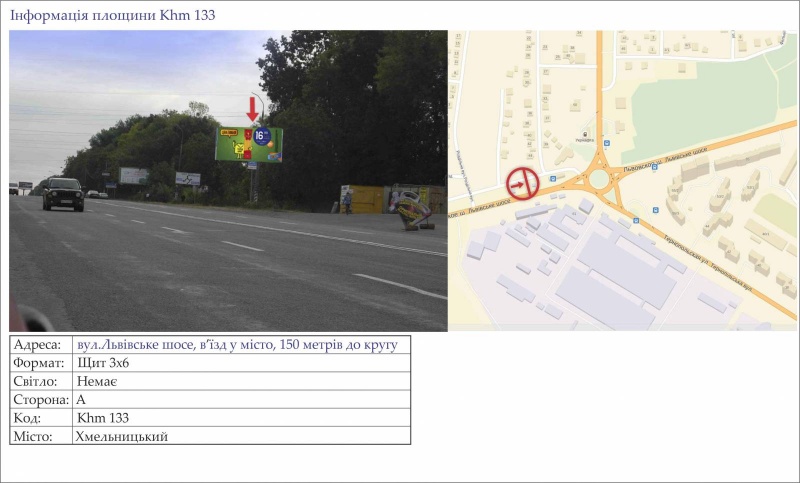Open the billboard street photo
Screen dimensions: 800x483
(228, 181)
